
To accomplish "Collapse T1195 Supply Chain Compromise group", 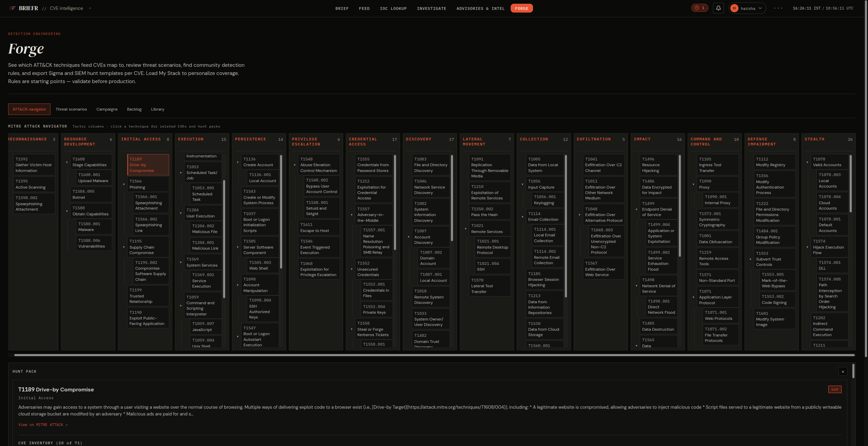I will [124, 247].
